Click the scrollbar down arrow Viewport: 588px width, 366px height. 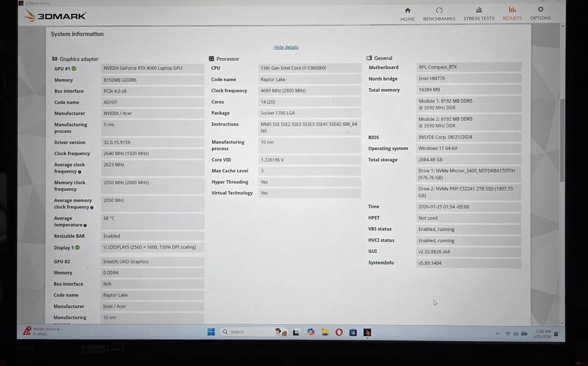pyautogui.click(x=562, y=323)
